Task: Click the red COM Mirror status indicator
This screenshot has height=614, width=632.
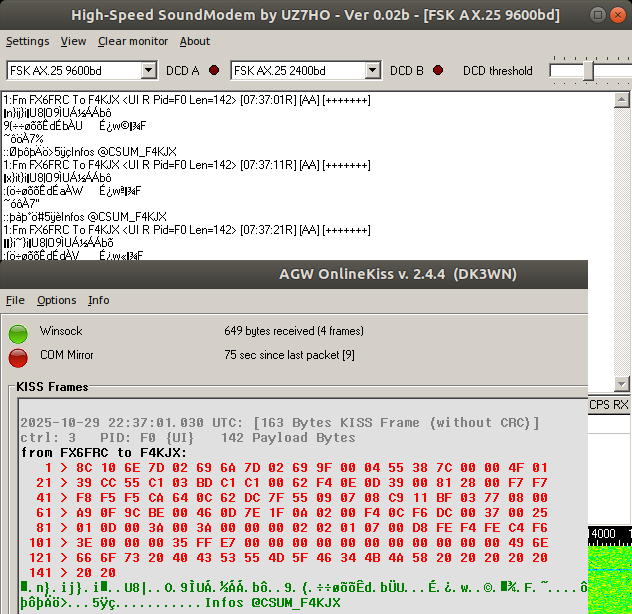Action: coord(18,357)
